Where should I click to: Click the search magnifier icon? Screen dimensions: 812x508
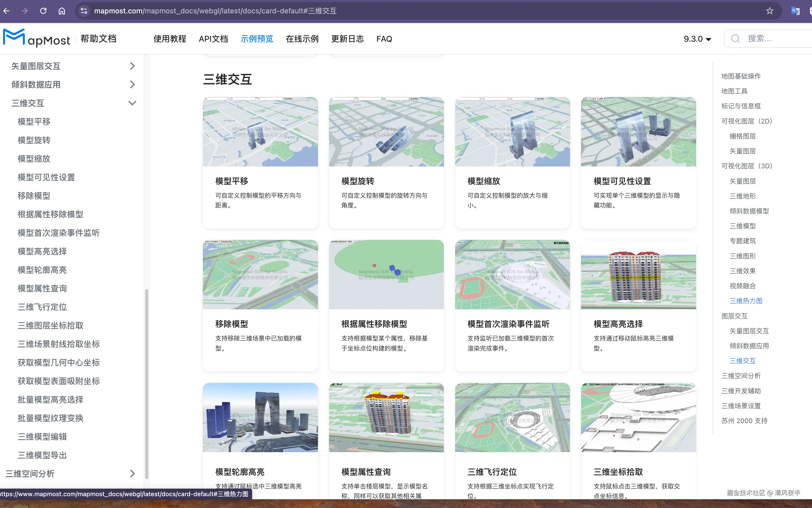735,39
